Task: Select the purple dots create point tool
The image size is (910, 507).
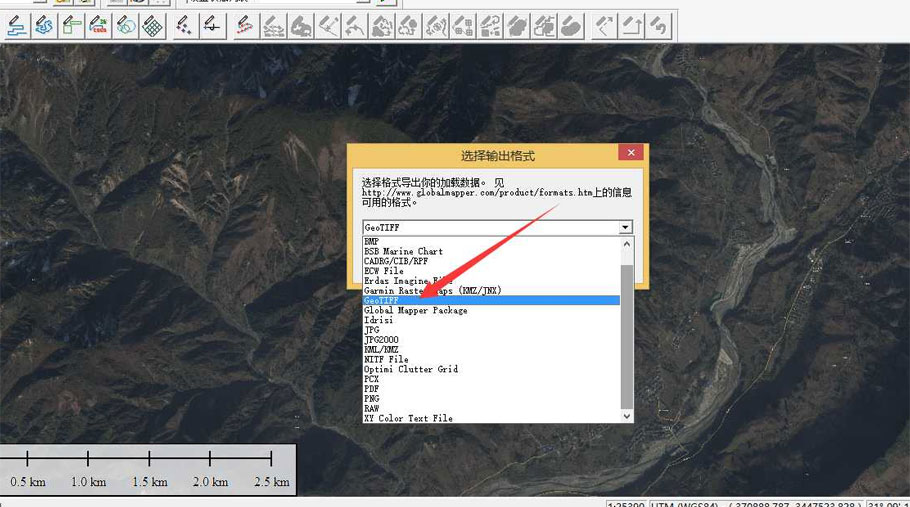Action: coord(185,26)
